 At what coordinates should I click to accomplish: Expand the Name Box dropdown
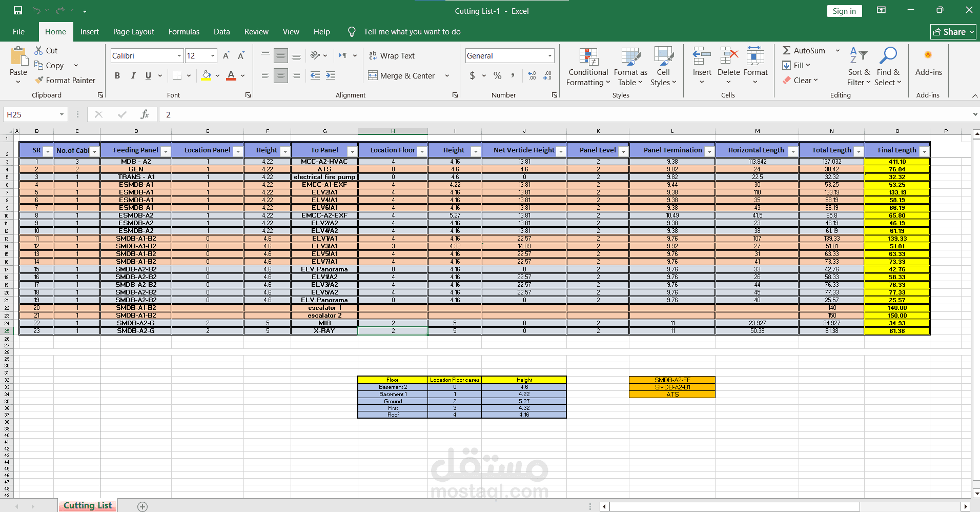coord(62,114)
